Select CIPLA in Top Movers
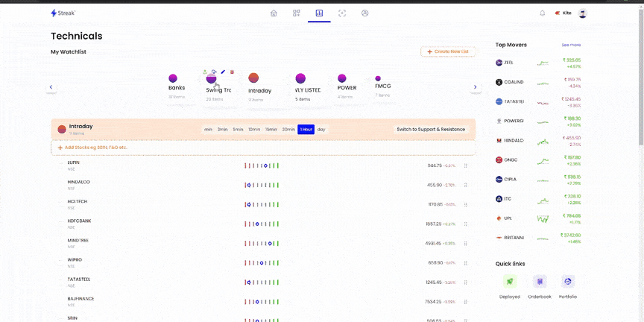The height and width of the screenshot is (322, 644). [x=538, y=180]
